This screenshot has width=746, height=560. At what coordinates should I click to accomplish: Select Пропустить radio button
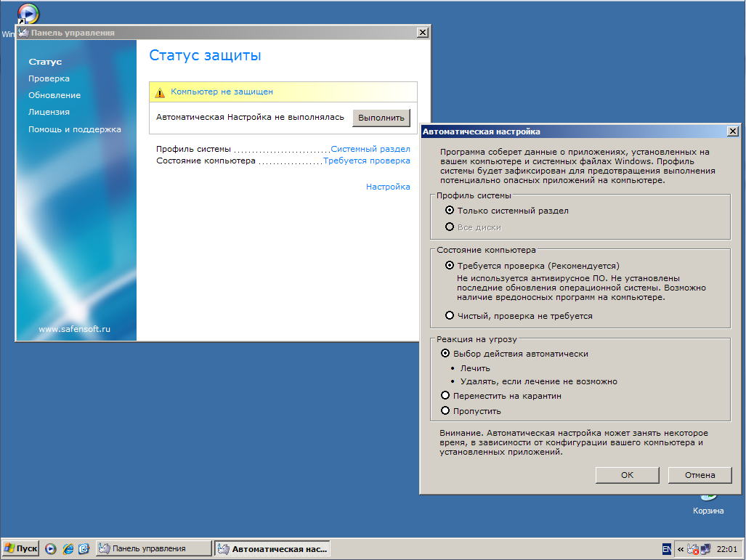(445, 410)
